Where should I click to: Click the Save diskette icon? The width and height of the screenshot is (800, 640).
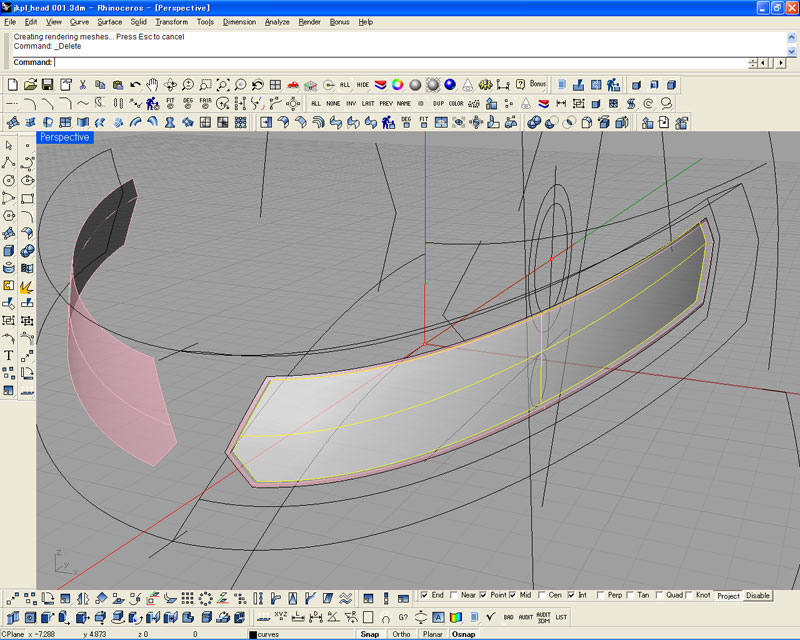[x=48, y=85]
